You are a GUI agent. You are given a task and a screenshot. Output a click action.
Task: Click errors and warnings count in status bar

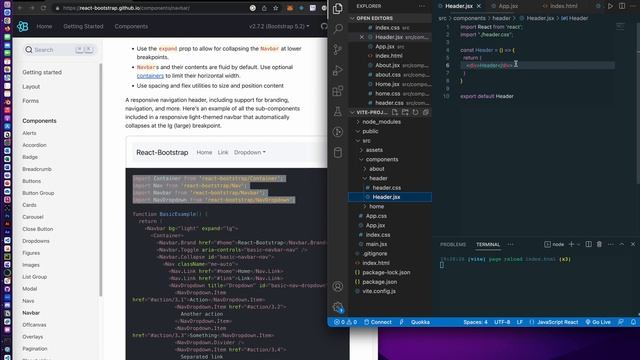345,322
